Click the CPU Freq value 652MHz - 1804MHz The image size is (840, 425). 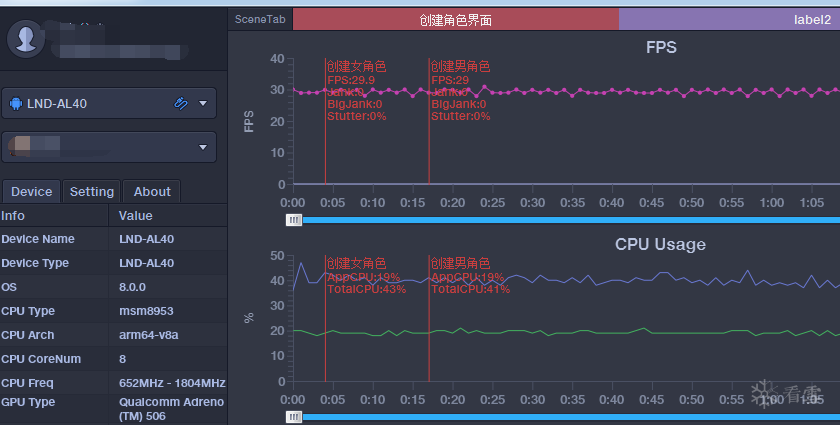(172, 383)
